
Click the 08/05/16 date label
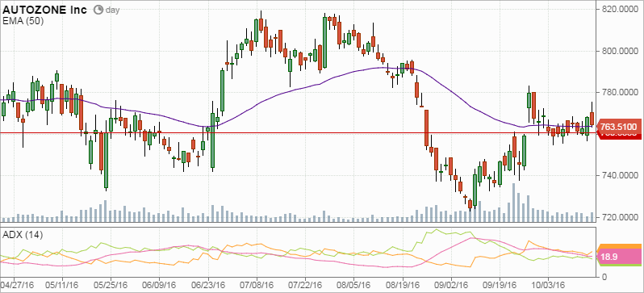coord(353,284)
